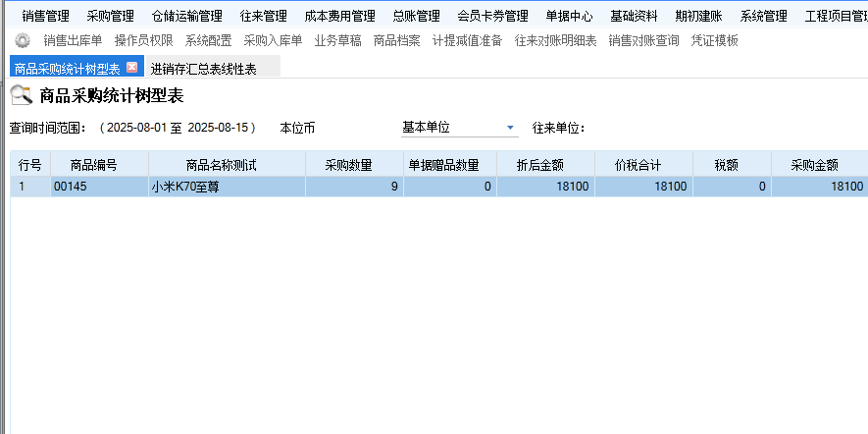Click 凭证模板 in the shortcut bar
This screenshot has height=434, width=868.
click(x=714, y=40)
